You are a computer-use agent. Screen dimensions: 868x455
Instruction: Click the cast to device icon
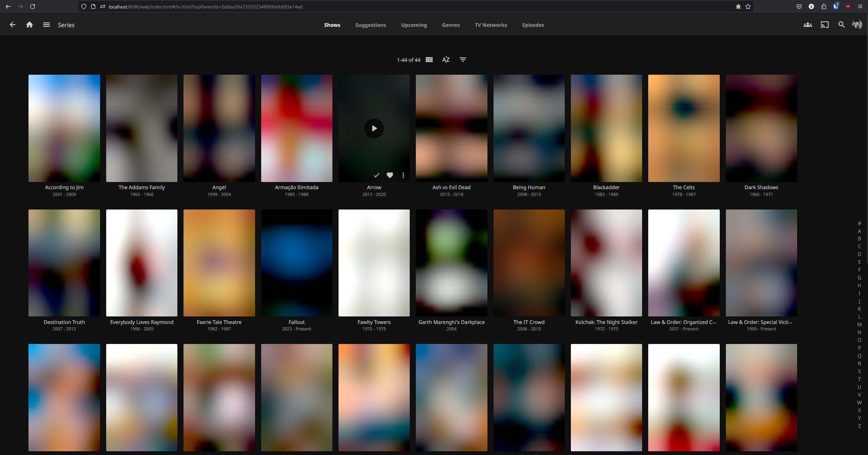click(x=825, y=25)
